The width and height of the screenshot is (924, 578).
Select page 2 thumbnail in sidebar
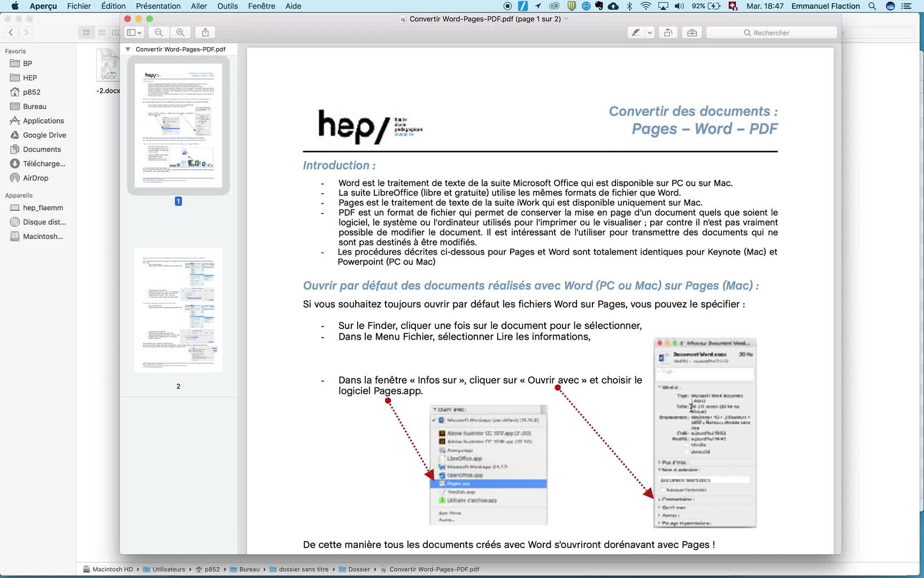(x=178, y=310)
